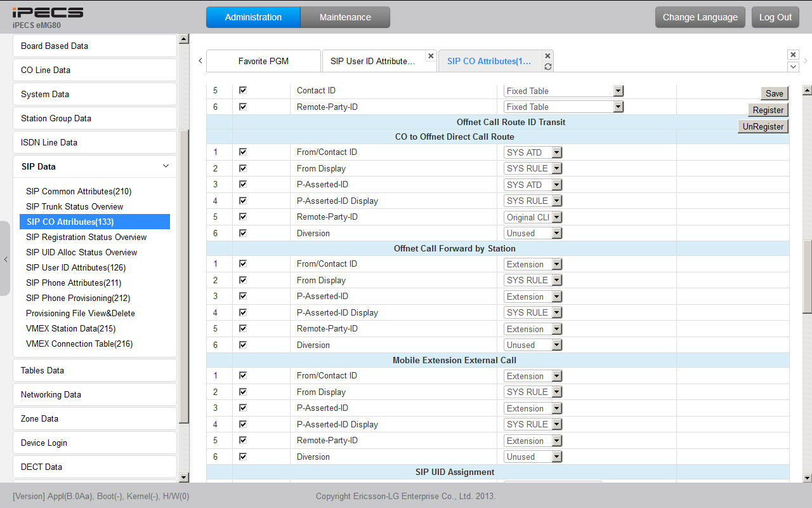Image resolution: width=812 pixels, height=508 pixels.
Task: Collapse the sidebar using the left edge handle
Action: click(5, 259)
